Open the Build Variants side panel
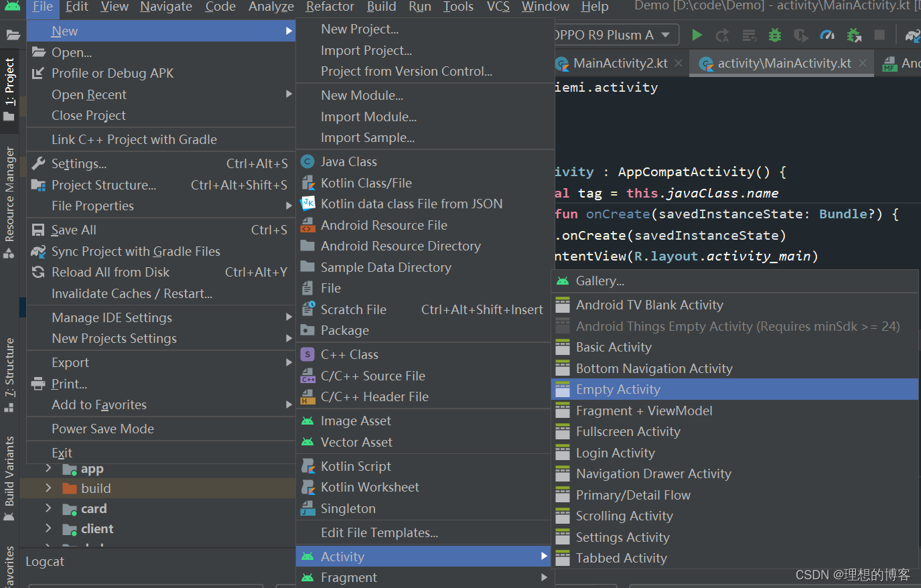 coord(9,478)
